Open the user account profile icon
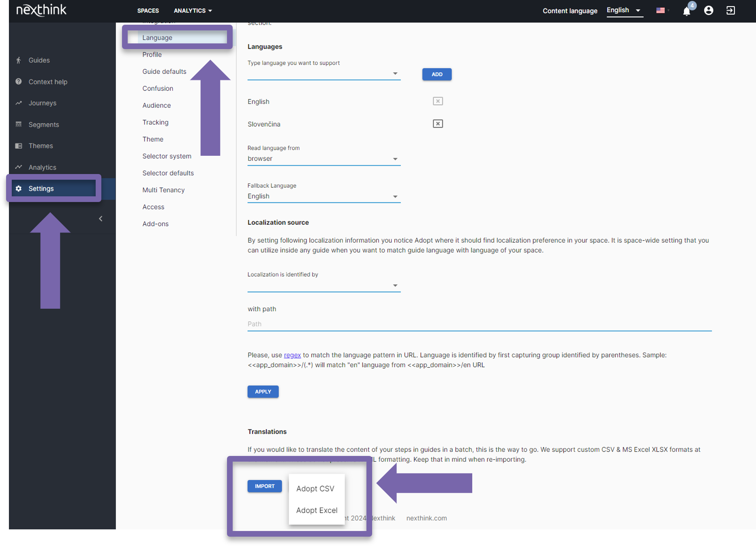Viewport: 756px width, 546px height. [x=708, y=11]
